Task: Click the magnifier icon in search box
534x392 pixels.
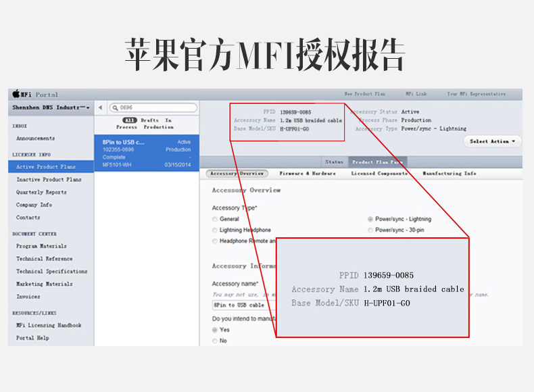Action: coord(115,108)
